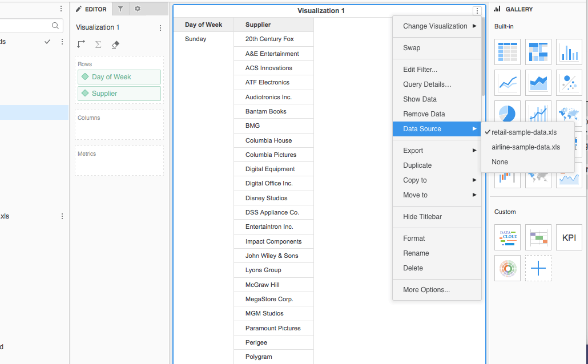Select the Gantt-style custom visualization icon
Viewport: 588px width, 364px height.
coord(538,237)
